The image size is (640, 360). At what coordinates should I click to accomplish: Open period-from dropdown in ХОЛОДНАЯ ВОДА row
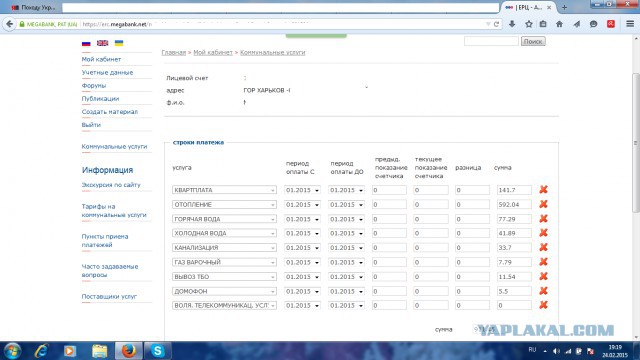pyautogui.click(x=302, y=233)
